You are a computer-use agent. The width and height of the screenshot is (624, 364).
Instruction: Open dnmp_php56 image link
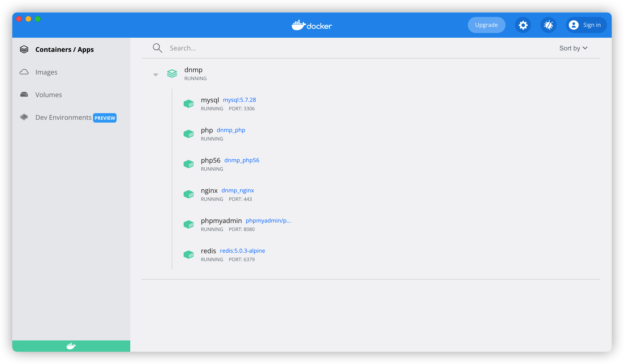coord(242,160)
